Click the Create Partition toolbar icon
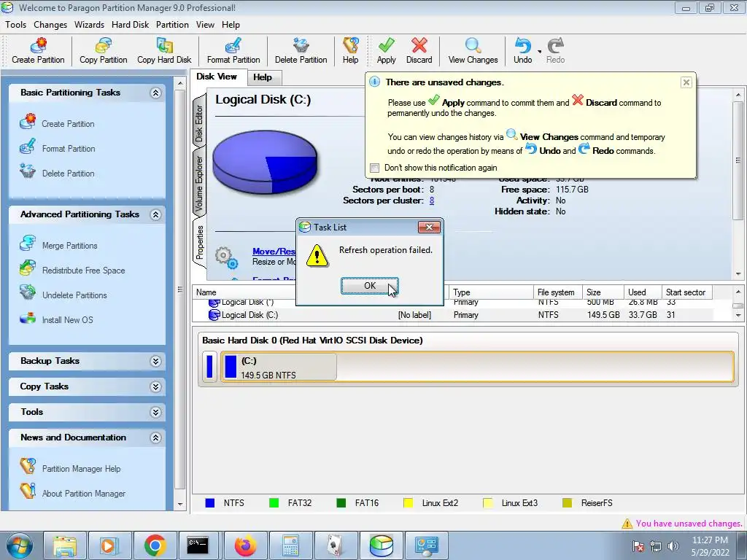 pyautogui.click(x=38, y=46)
